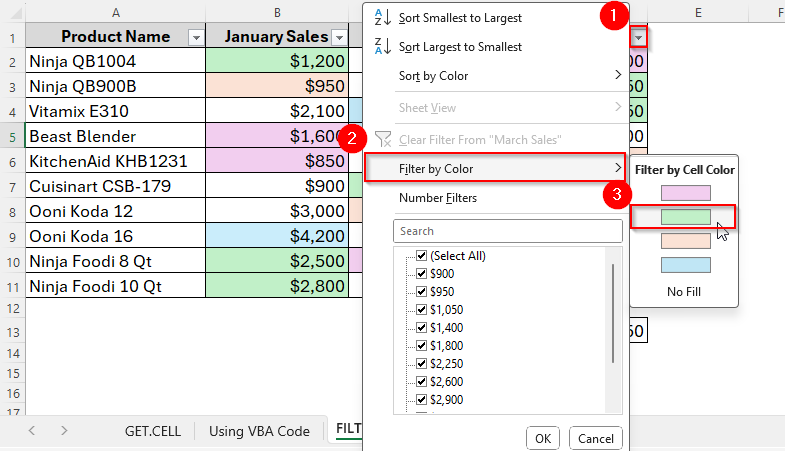The image size is (785, 451).
Task: Switch to the GET.CELL sheet tab
Action: 152,431
